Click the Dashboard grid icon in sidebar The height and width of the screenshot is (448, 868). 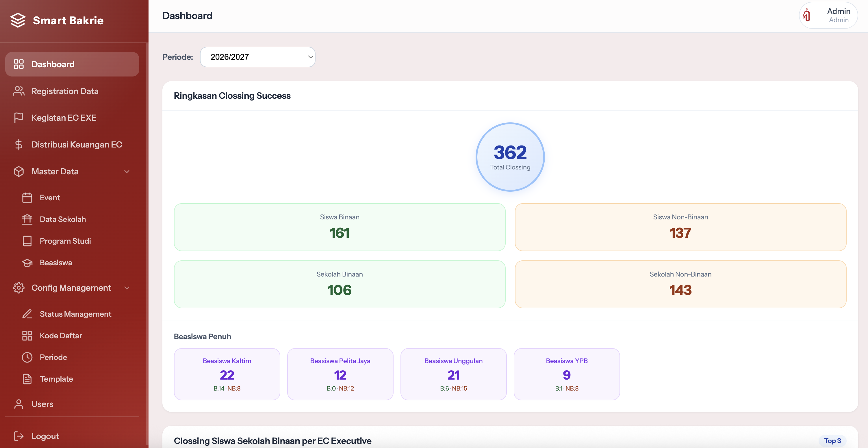coord(19,64)
